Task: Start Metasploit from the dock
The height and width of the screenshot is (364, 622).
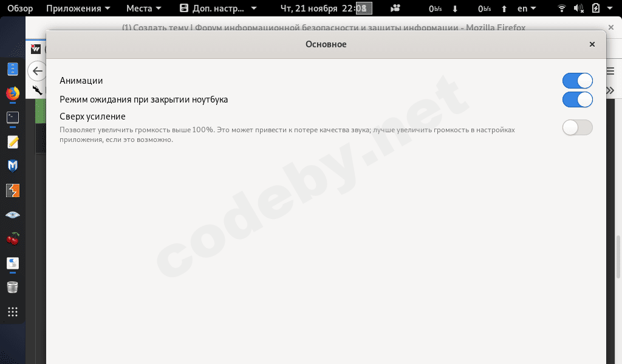Action: pyautogui.click(x=12, y=166)
